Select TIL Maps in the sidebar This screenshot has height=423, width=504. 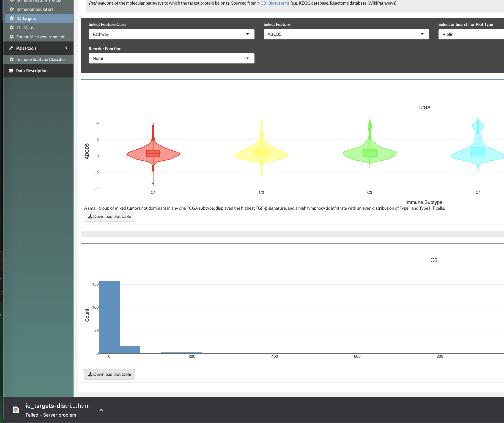click(25, 27)
